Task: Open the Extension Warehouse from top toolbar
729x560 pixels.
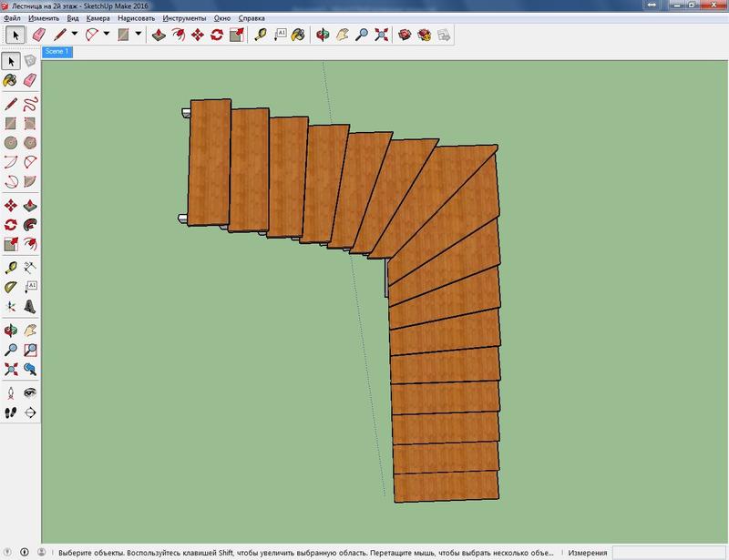Action: coord(424,35)
